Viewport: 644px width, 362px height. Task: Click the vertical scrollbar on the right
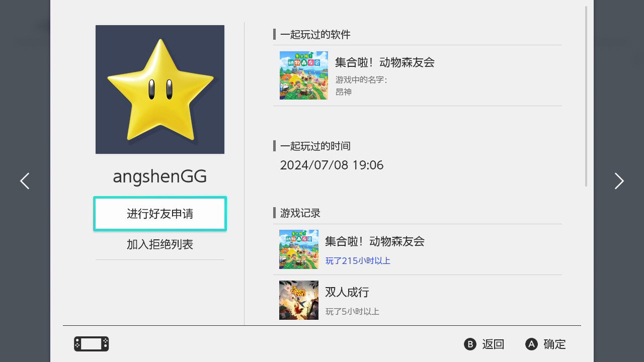(586, 96)
